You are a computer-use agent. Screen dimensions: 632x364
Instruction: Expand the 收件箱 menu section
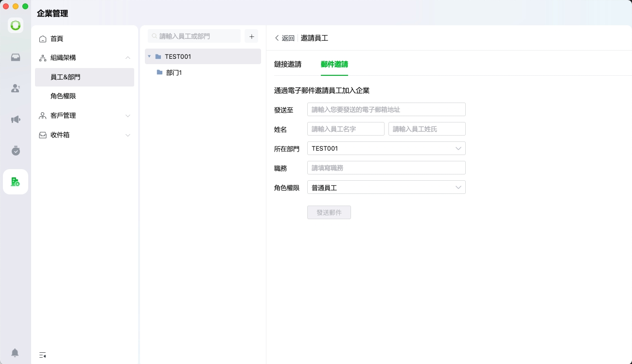click(x=128, y=135)
